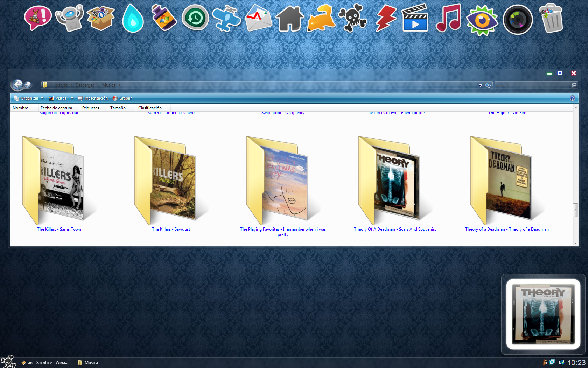Open the mail envelope dock icon
The height and width of the screenshot is (368, 588).
[x=258, y=18]
